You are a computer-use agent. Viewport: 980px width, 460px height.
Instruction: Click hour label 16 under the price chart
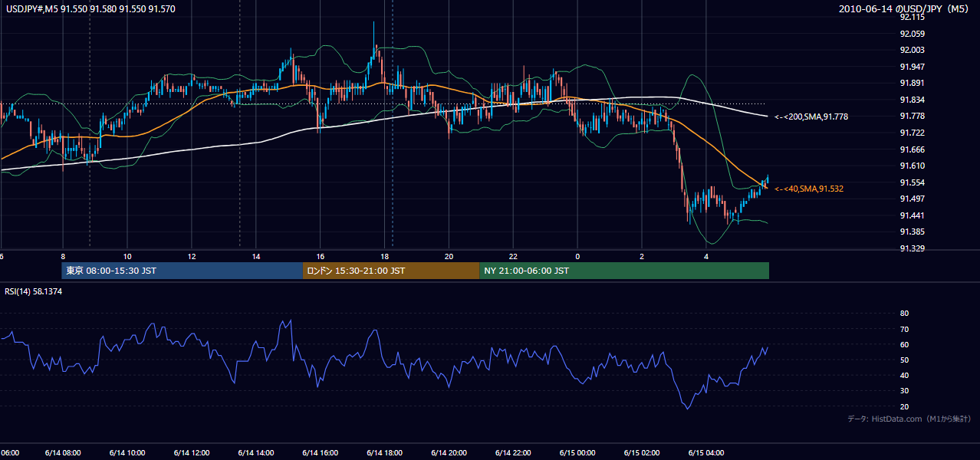[x=321, y=256]
